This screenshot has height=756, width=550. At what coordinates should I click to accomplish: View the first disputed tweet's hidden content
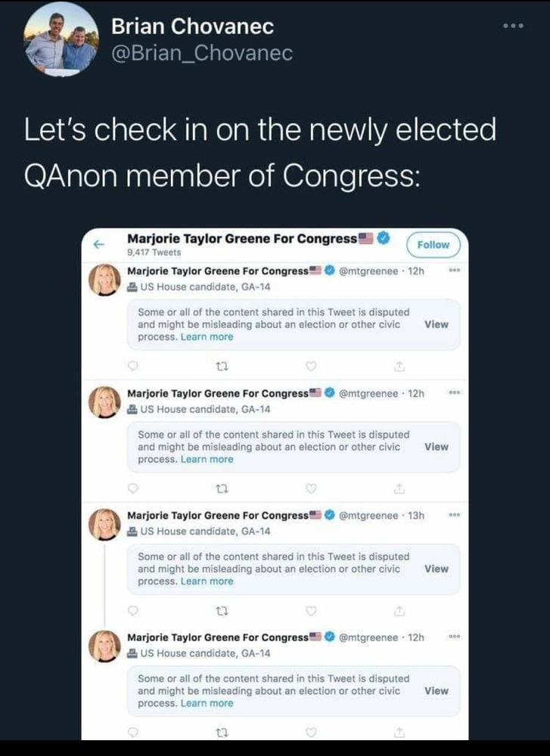[437, 324]
